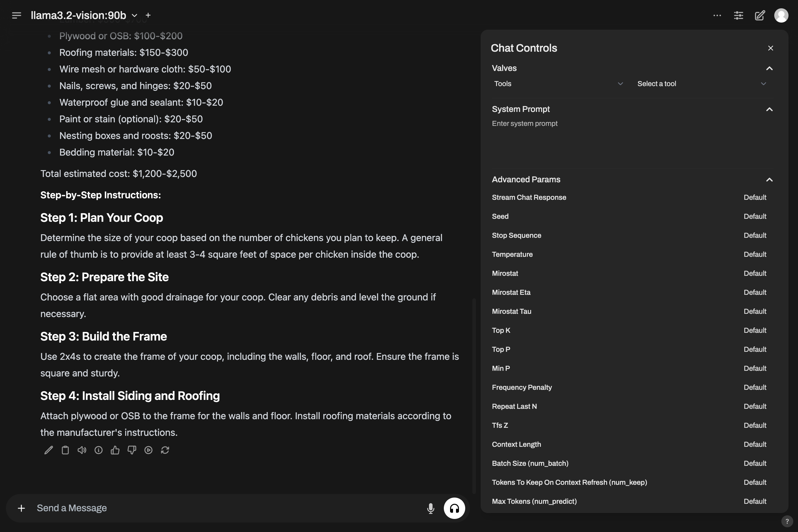The height and width of the screenshot is (532, 798).
Task: Toggle the Top K Default setting
Action: (x=755, y=330)
